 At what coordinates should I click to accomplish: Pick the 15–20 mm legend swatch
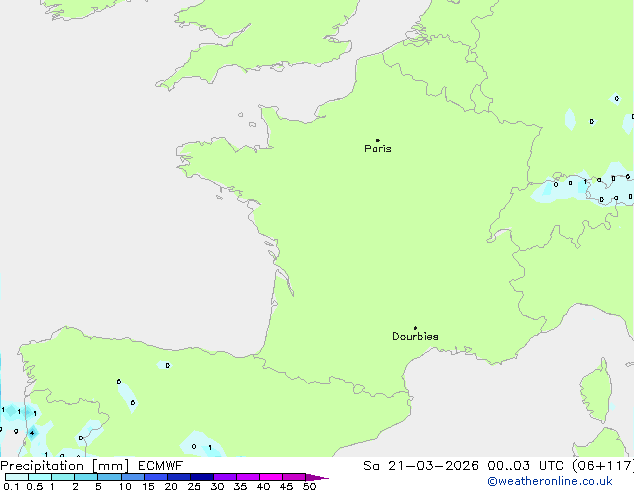click(x=156, y=477)
